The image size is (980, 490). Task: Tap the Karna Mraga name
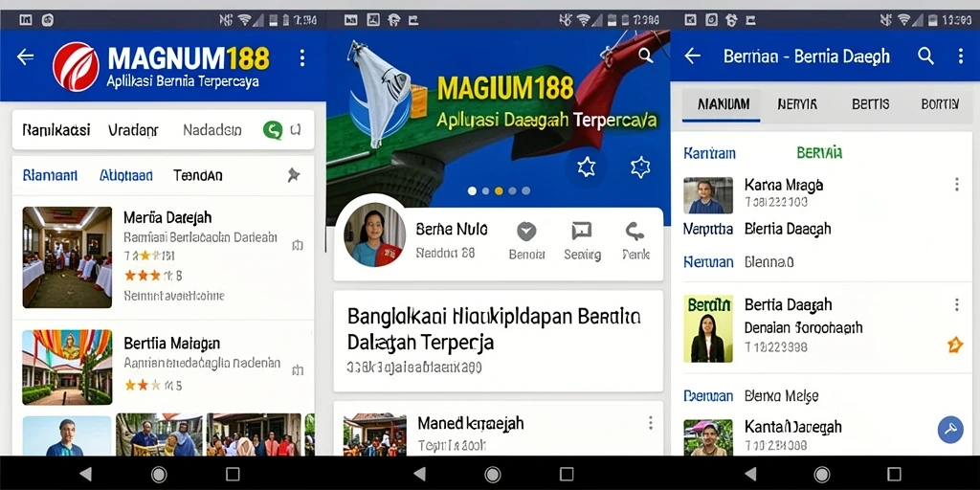tap(784, 185)
